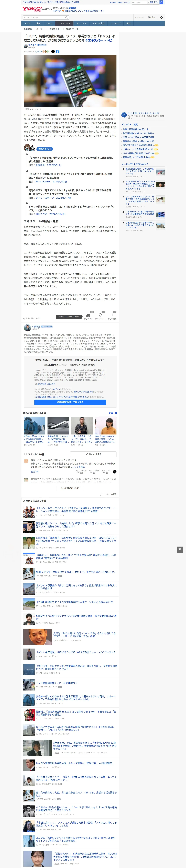Click the ログイン link in header

click(57, 11)
